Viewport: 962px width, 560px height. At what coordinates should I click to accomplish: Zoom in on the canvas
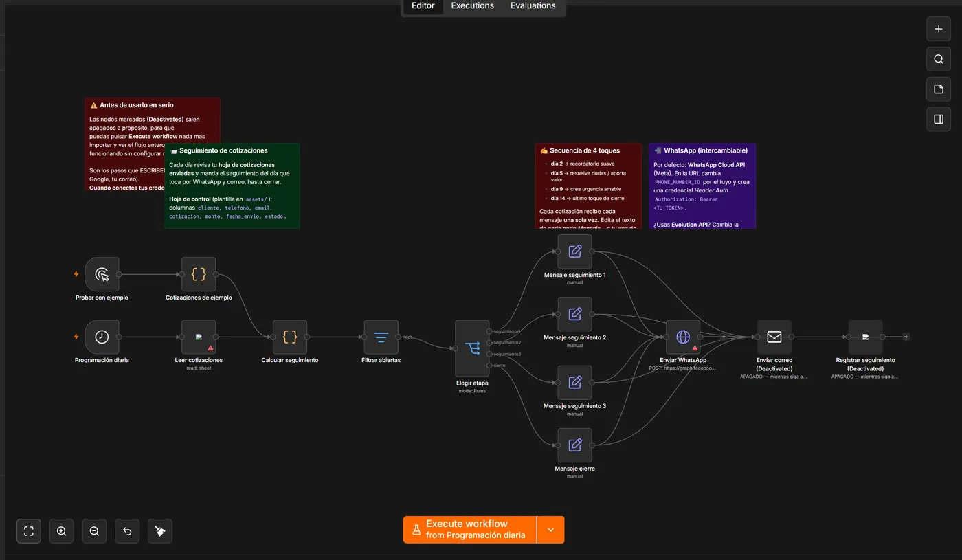62,531
